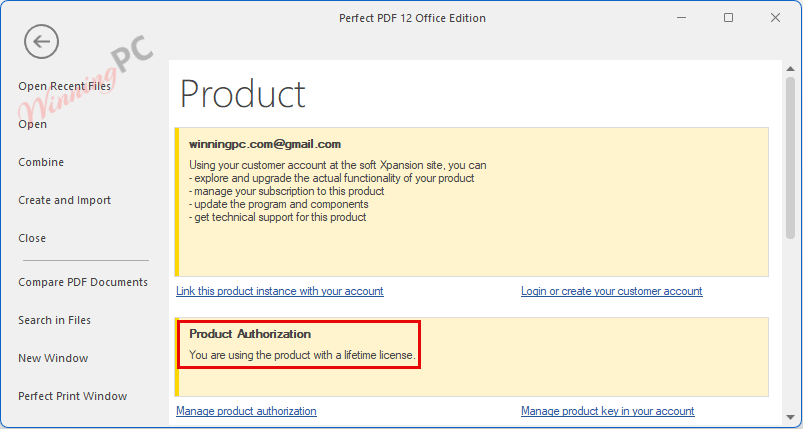Select Close in the sidebar menu

pyautogui.click(x=32, y=238)
